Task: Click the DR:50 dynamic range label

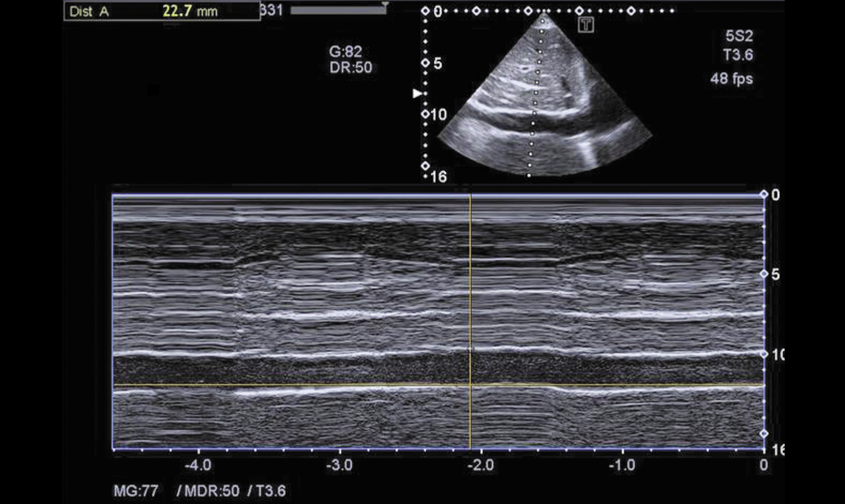Action: [x=351, y=67]
